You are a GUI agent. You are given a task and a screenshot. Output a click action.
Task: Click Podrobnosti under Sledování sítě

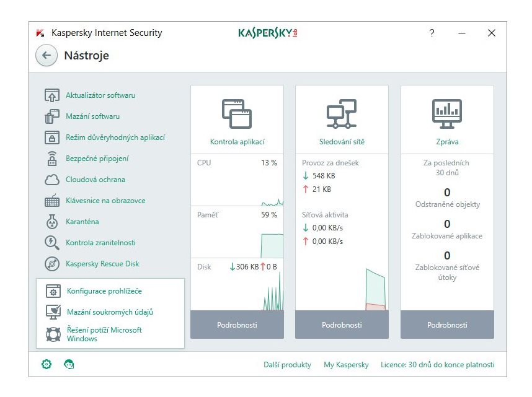342,325
